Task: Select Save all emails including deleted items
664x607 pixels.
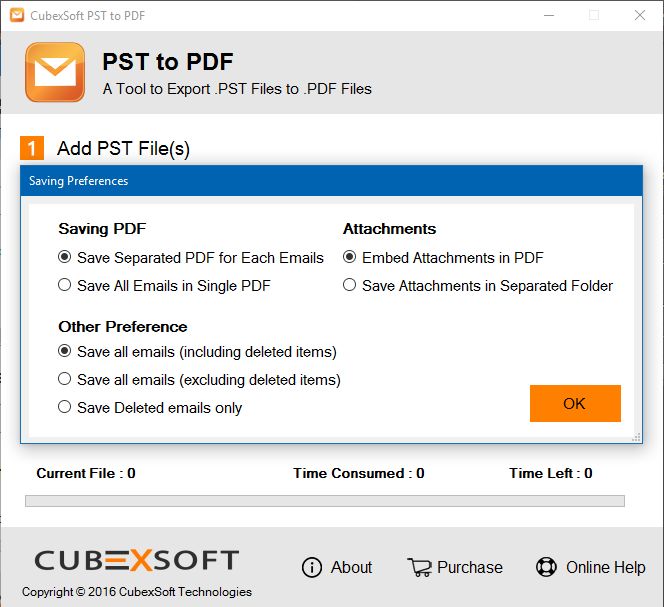Action: point(197,352)
